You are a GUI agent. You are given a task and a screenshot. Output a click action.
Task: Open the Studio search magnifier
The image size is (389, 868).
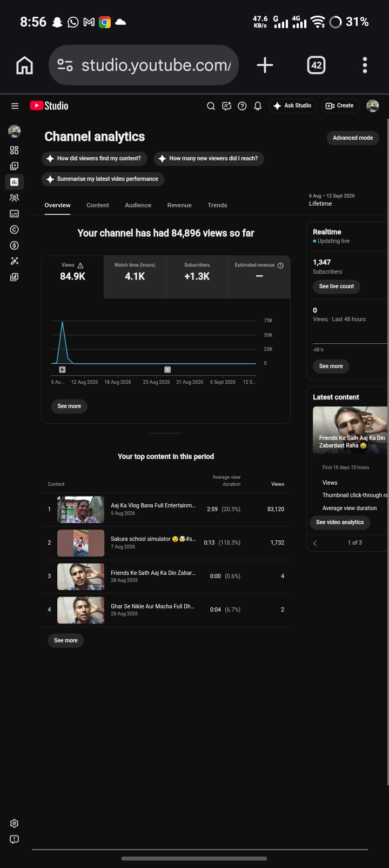[x=211, y=106]
